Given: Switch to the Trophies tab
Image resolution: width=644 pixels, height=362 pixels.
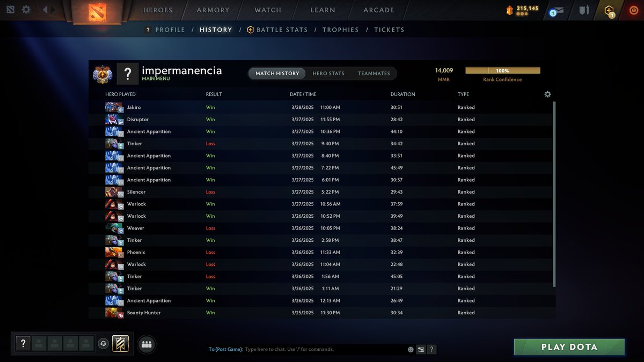Looking at the screenshot, I should 341,30.
